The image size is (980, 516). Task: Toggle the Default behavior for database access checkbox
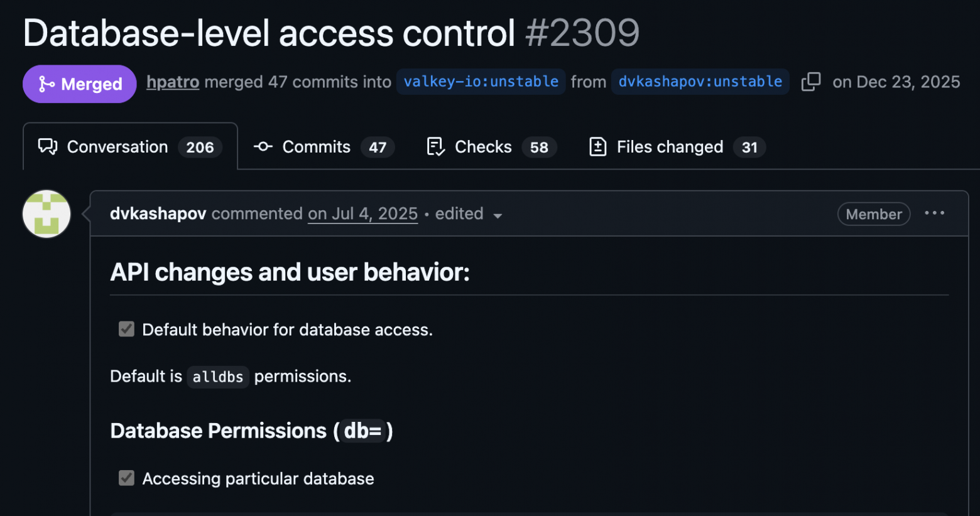(x=127, y=330)
